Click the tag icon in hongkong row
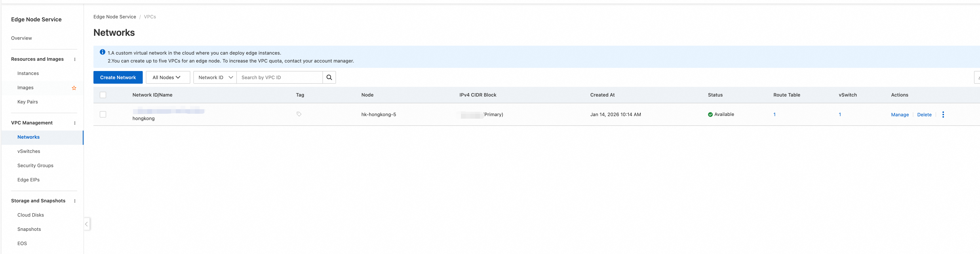The width and height of the screenshot is (980, 254). pyautogui.click(x=299, y=114)
